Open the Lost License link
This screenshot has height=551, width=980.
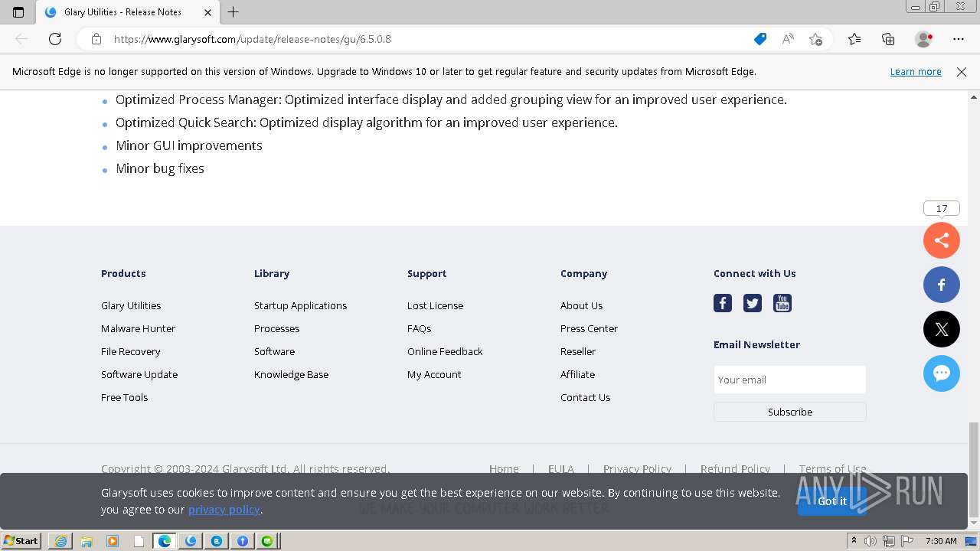point(435,305)
